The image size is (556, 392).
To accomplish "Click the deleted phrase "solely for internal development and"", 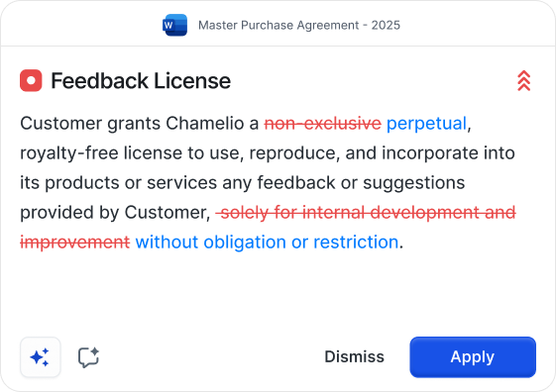I will 366,213.
